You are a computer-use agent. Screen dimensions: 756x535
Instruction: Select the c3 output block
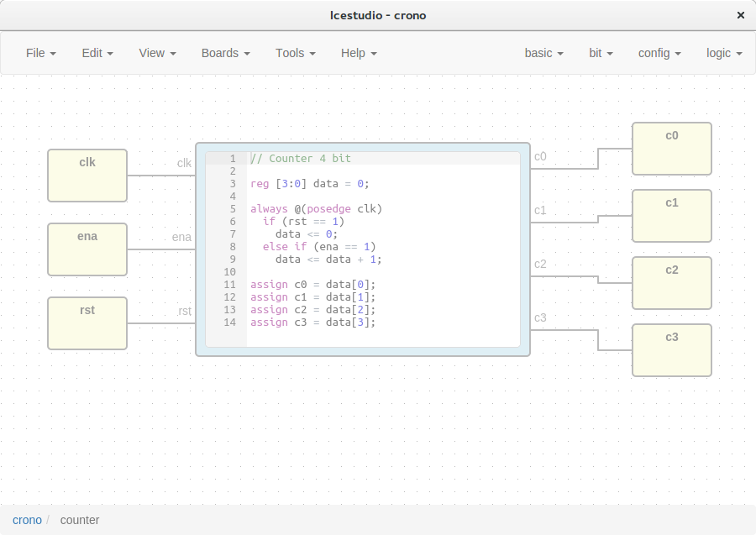(672, 350)
